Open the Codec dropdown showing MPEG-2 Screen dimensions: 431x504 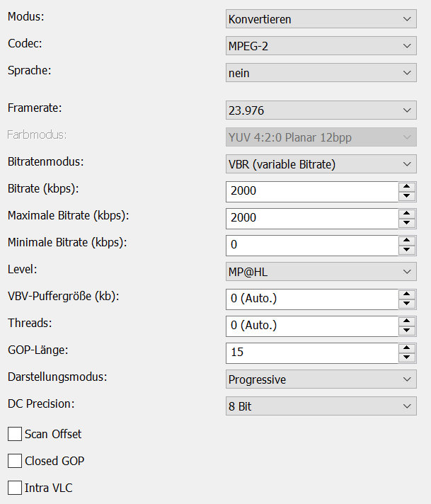click(x=321, y=46)
